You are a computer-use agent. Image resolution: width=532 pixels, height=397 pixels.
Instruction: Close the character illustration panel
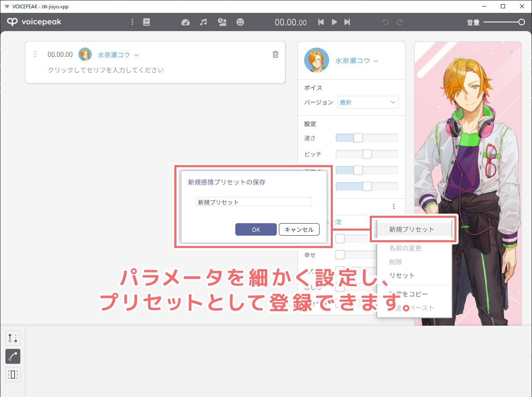[x=512, y=51]
